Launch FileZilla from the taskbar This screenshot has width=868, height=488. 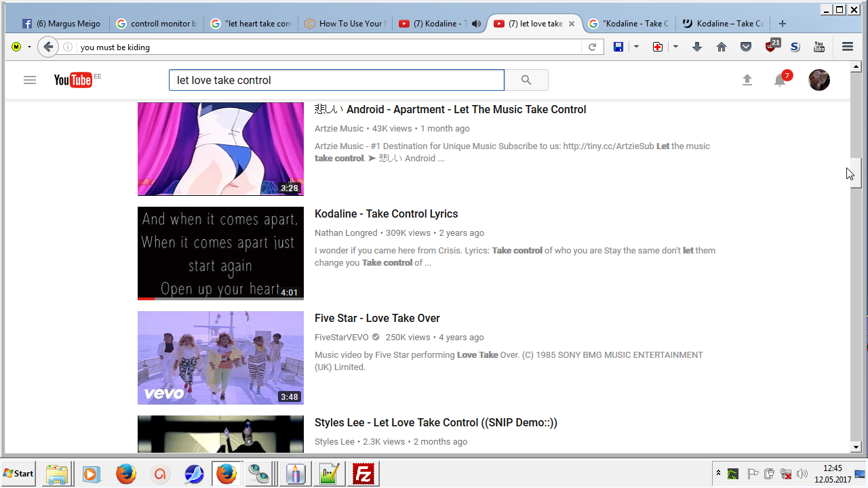(x=364, y=474)
